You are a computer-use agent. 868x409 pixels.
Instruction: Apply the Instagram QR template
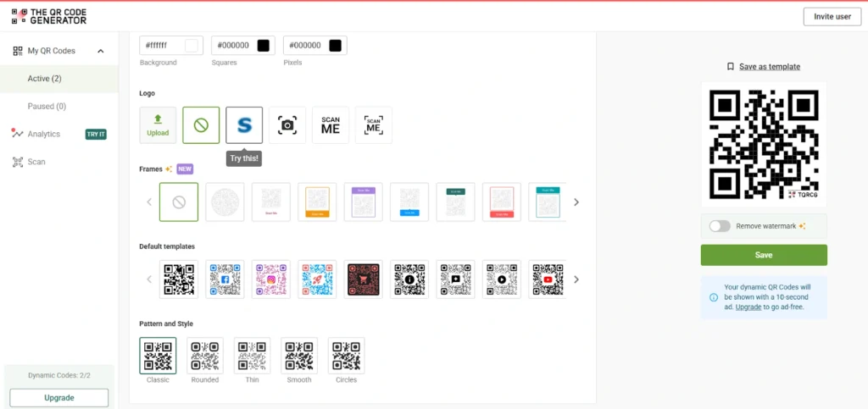271,279
